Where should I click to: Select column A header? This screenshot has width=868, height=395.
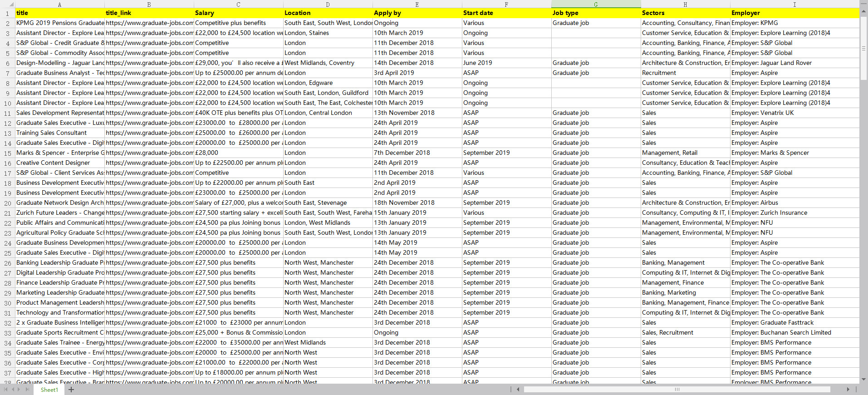click(x=59, y=4)
